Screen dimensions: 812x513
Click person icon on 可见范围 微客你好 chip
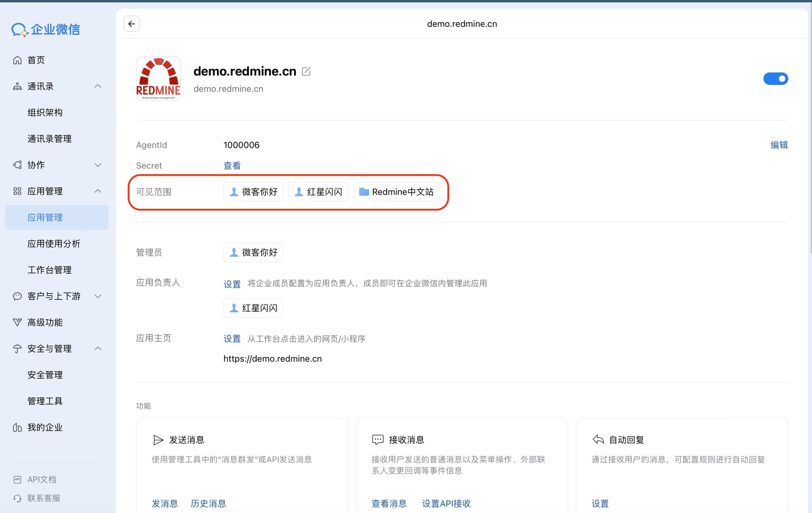(234, 192)
